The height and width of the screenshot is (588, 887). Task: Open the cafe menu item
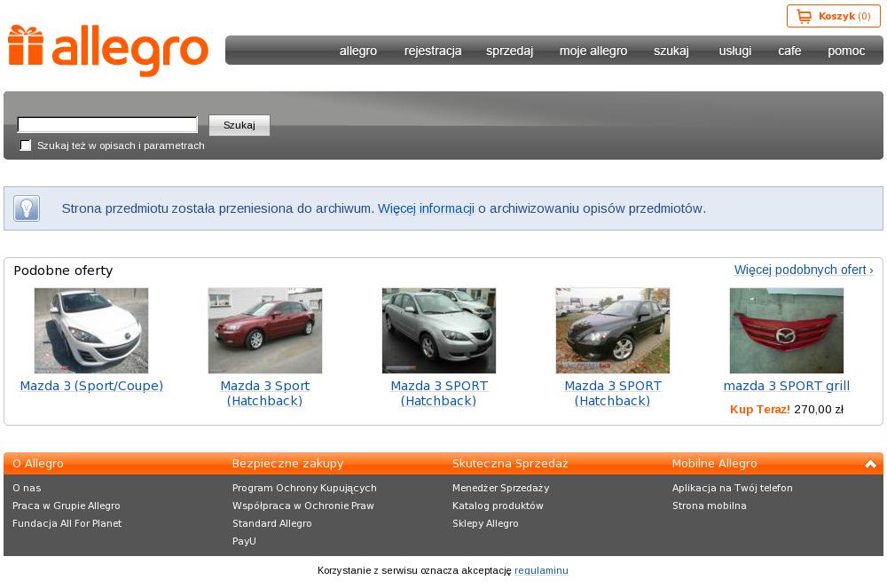point(789,51)
